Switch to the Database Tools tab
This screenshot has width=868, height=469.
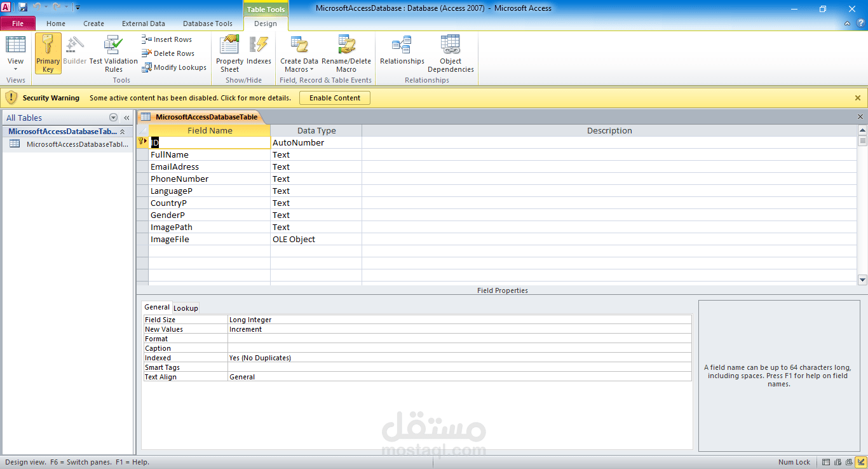coord(208,24)
